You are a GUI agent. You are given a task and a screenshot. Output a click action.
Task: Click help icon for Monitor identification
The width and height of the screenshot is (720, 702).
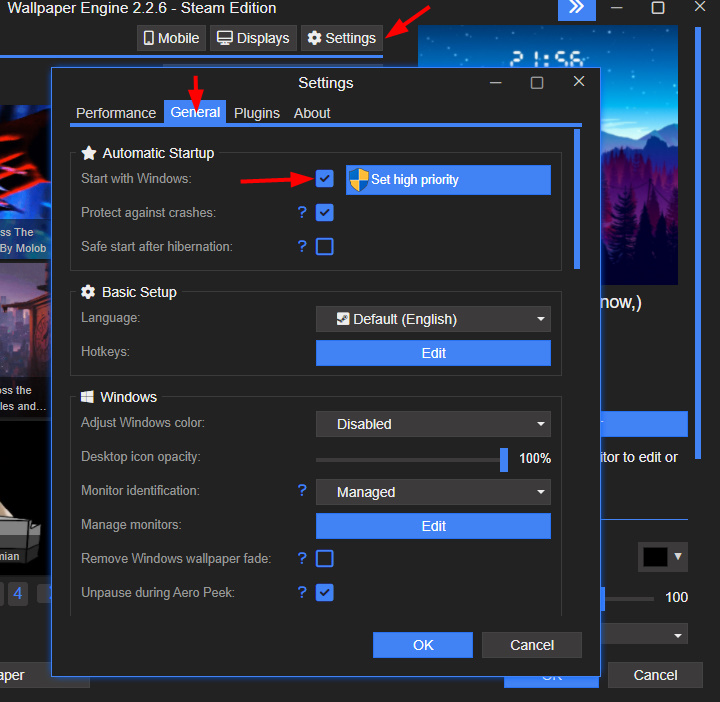(302, 490)
